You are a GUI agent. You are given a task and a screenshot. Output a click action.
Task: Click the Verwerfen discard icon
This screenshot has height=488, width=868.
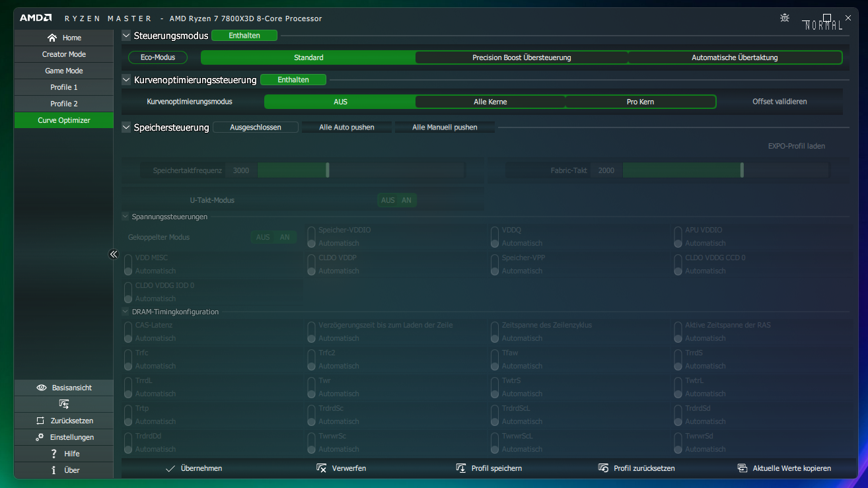(322, 468)
